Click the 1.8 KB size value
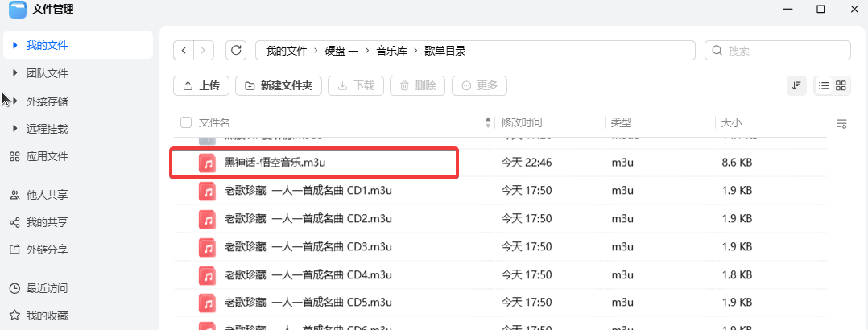Image resolution: width=868 pixels, height=330 pixels. click(x=737, y=274)
